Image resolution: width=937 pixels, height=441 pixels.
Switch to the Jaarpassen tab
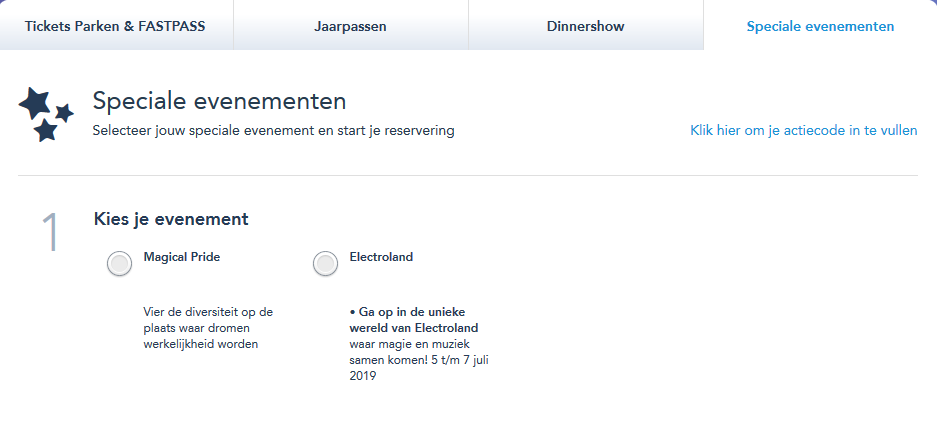(x=351, y=25)
